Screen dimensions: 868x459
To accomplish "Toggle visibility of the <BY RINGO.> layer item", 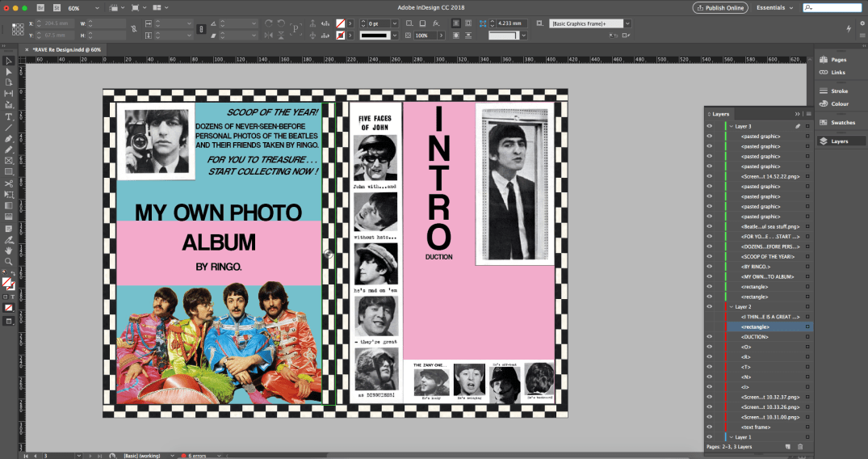I will coord(709,267).
